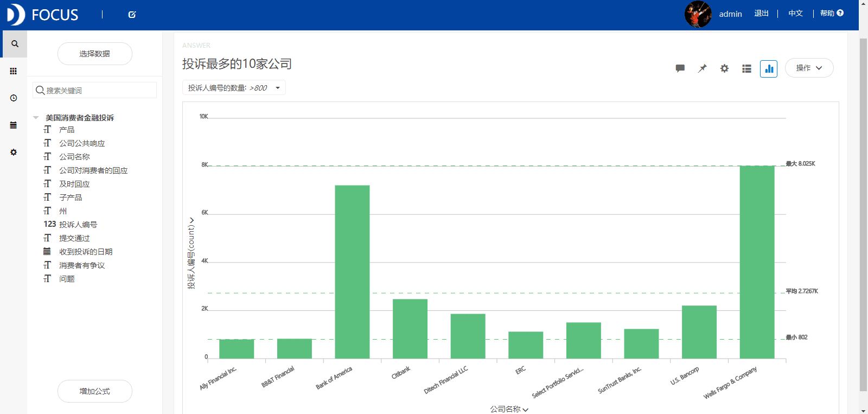Click the 最大 8.025K reference label
The width and height of the screenshot is (868, 414).
(x=801, y=163)
